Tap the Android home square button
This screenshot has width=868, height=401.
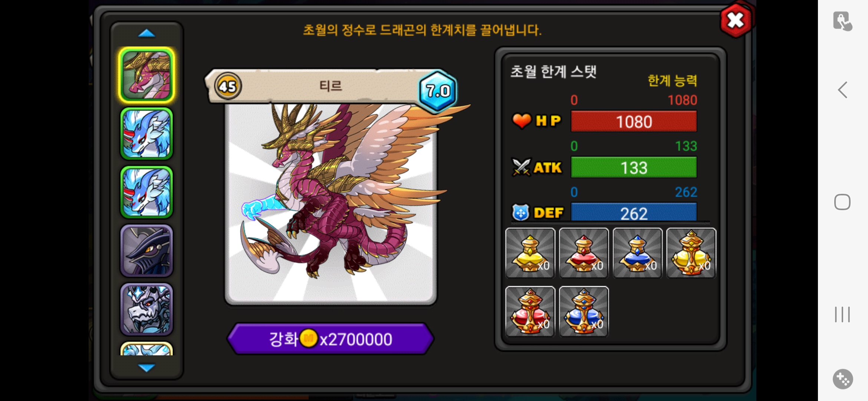(x=842, y=202)
